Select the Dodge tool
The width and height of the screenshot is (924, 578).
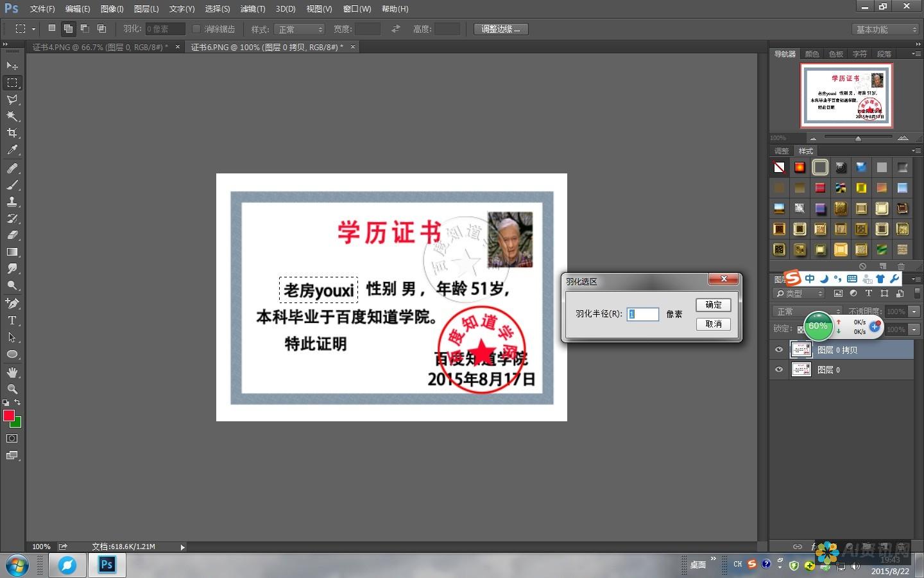[x=12, y=285]
